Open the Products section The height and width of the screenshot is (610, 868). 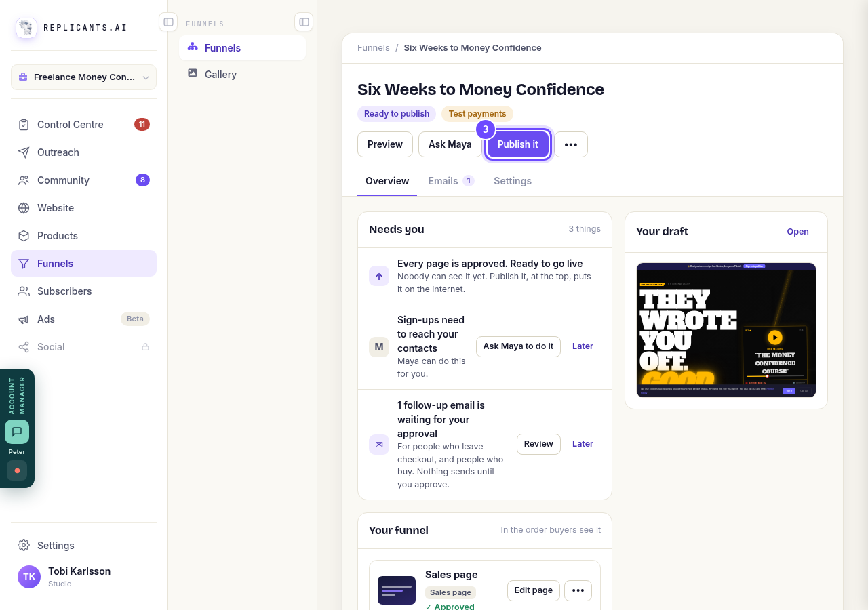click(83, 236)
